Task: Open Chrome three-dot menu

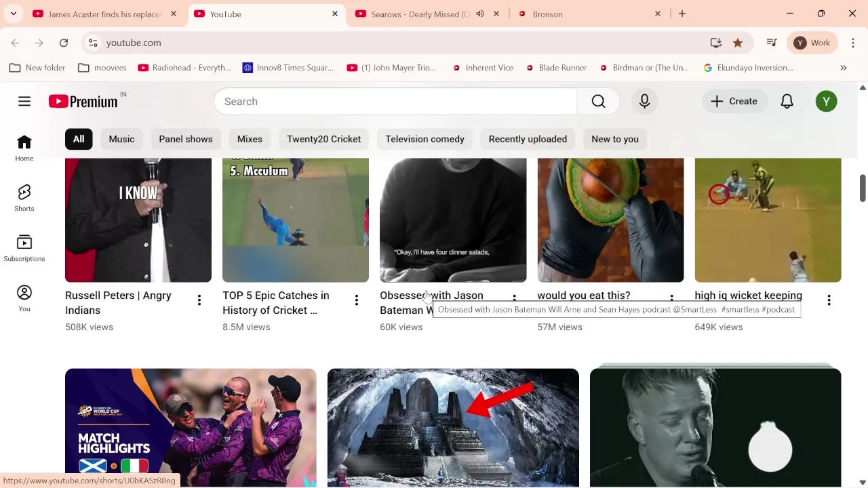Action: point(853,43)
